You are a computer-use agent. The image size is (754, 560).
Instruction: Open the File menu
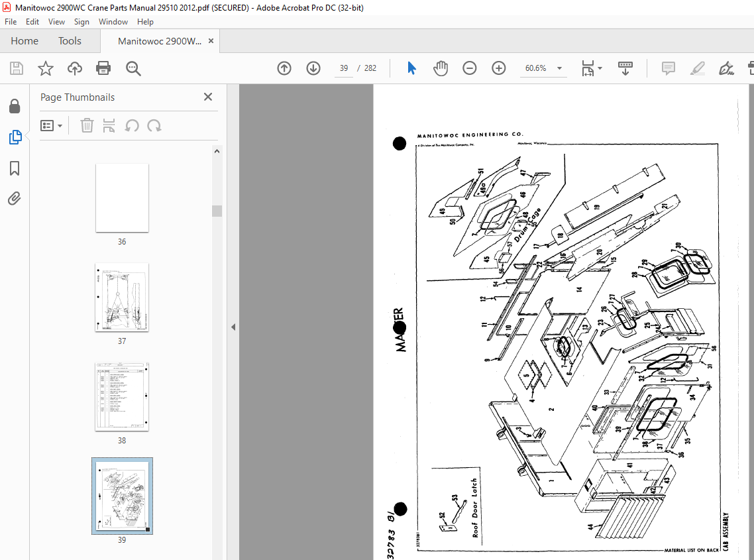[11, 22]
